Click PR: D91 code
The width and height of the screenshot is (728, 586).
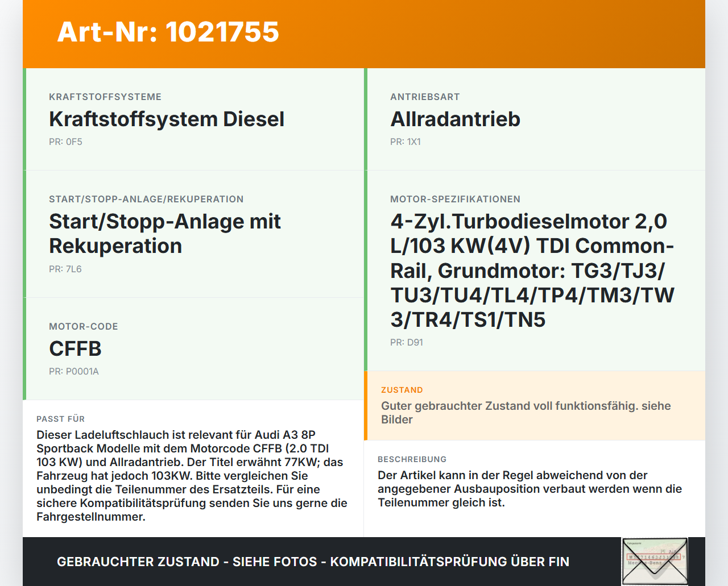(x=407, y=342)
